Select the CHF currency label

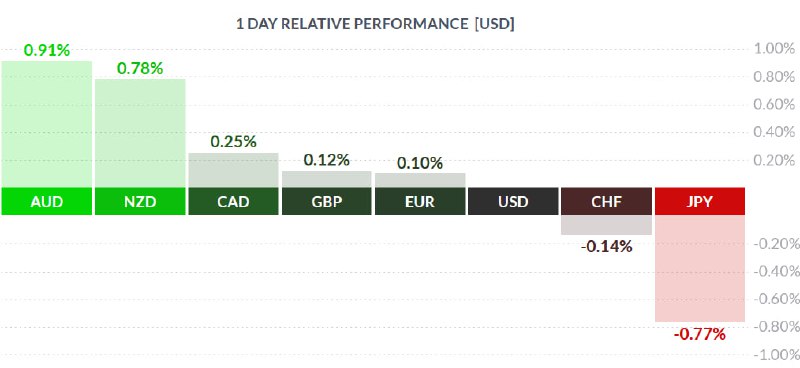[x=607, y=201]
